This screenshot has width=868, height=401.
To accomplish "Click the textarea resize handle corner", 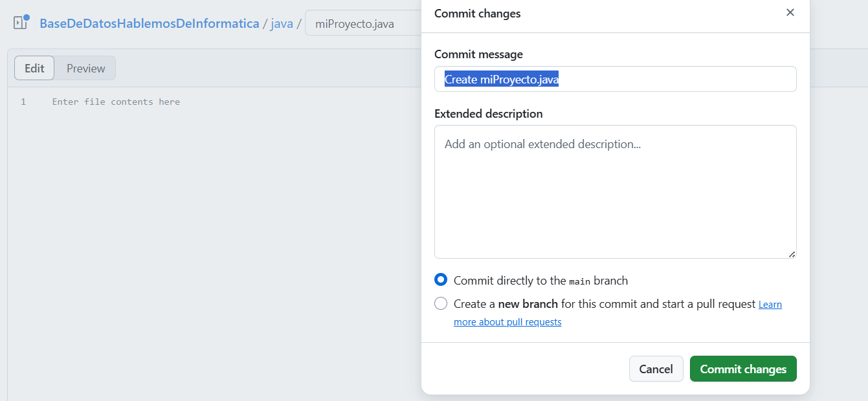I will 793,255.
